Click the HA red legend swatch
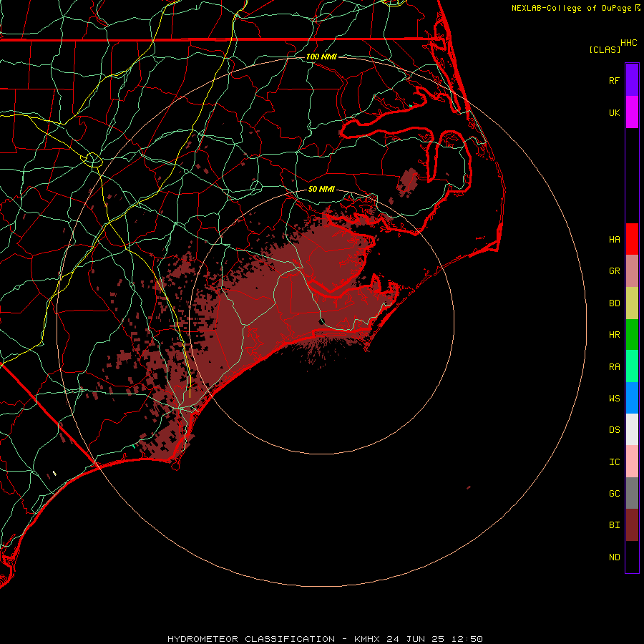 click(632, 239)
